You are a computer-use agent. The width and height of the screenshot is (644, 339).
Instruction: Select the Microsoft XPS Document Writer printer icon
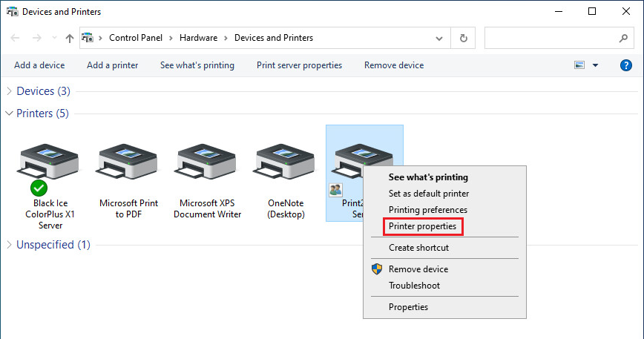206,161
